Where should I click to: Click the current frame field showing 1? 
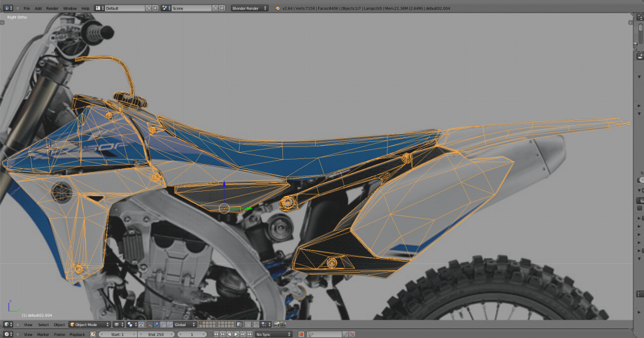click(x=192, y=334)
